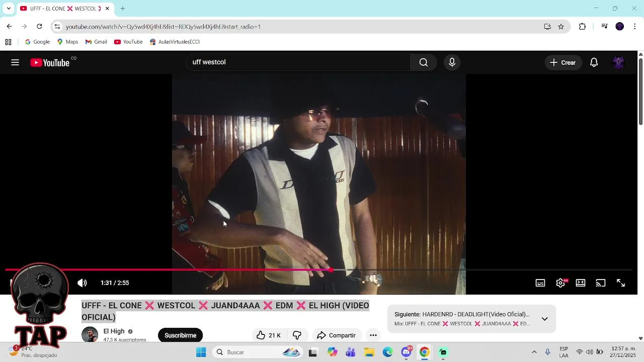Open a new browser tab
The image size is (644, 362).
[x=123, y=9]
